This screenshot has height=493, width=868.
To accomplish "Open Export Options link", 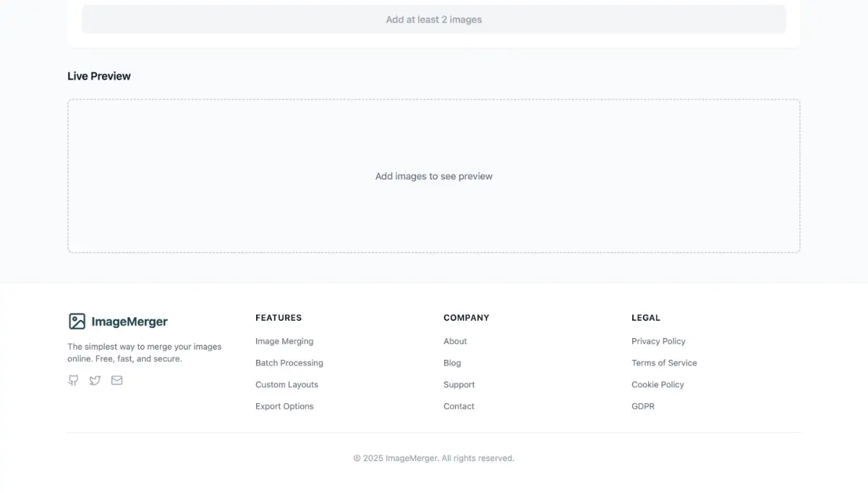I will 284,406.
